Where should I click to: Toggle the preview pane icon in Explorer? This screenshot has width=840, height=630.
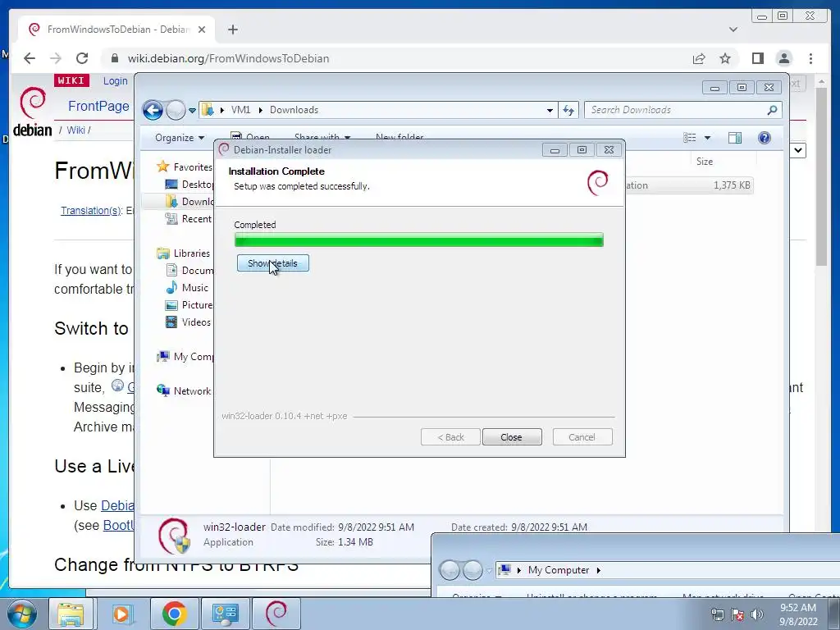[x=735, y=138]
